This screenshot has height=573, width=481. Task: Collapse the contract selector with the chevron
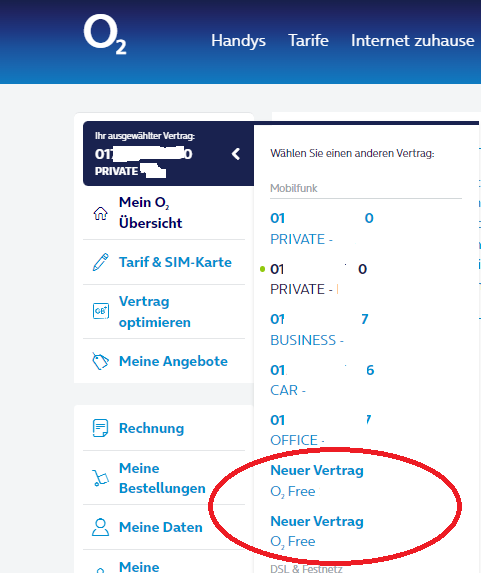point(236,154)
